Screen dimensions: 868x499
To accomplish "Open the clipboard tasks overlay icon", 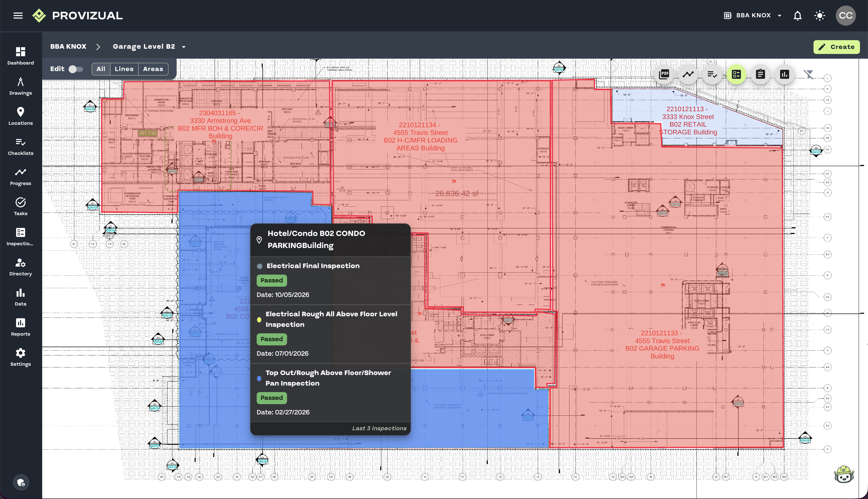I will tap(760, 74).
